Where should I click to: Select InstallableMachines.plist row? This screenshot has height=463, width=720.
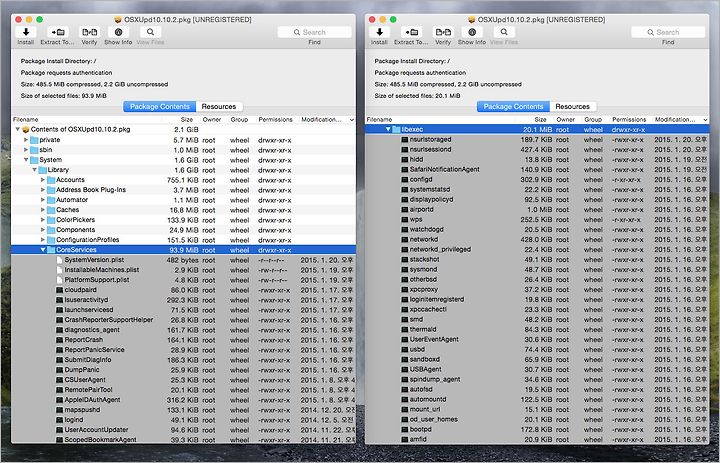tap(183, 270)
